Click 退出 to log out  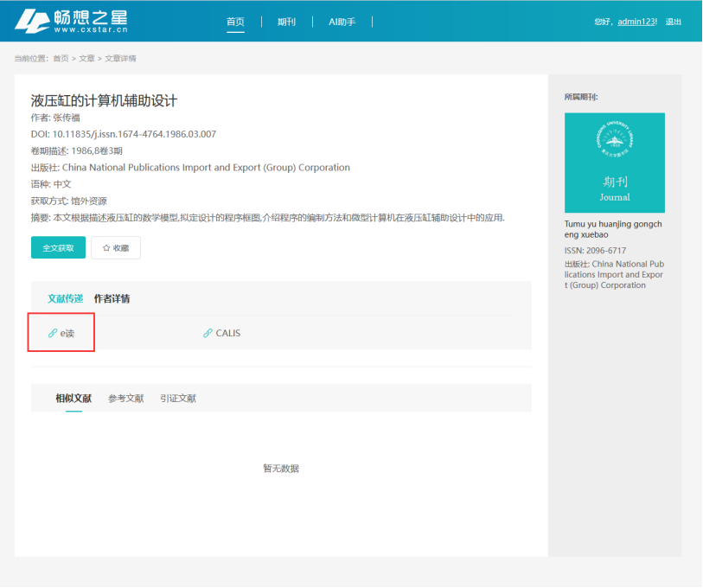pos(673,22)
